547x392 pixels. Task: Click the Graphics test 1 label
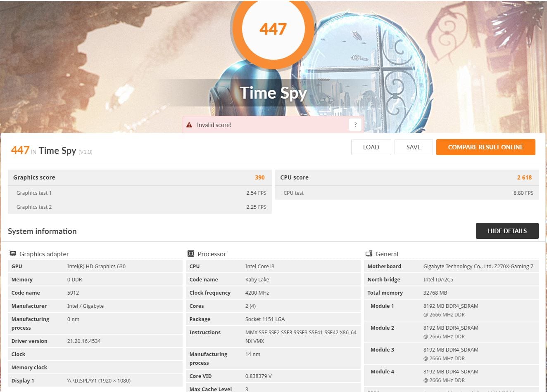[x=34, y=193]
